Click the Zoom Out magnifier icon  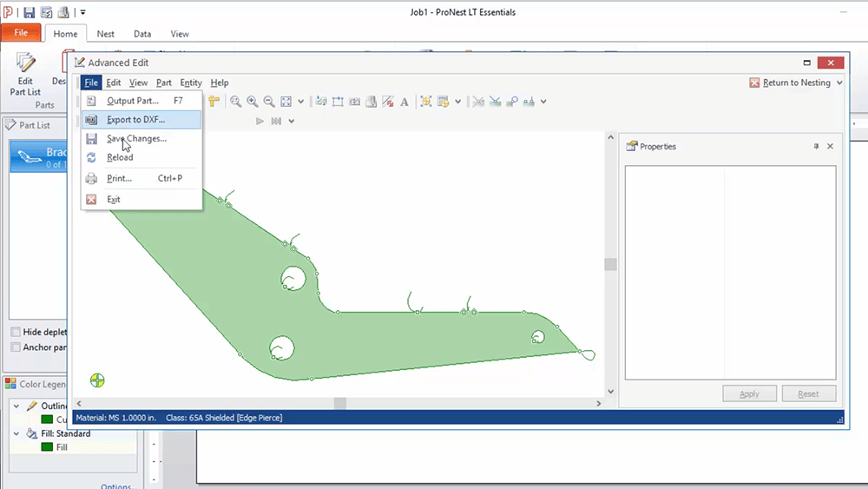point(269,102)
